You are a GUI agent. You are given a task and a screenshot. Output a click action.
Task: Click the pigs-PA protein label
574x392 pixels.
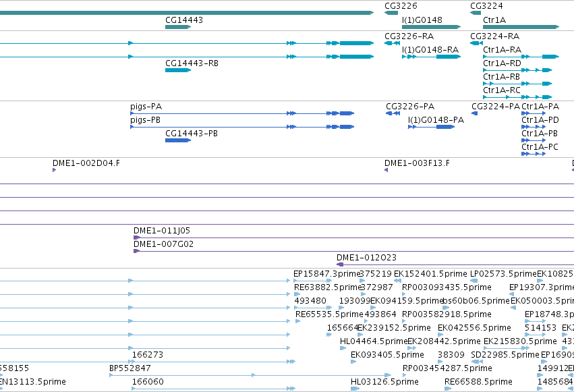pyautogui.click(x=146, y=107)
